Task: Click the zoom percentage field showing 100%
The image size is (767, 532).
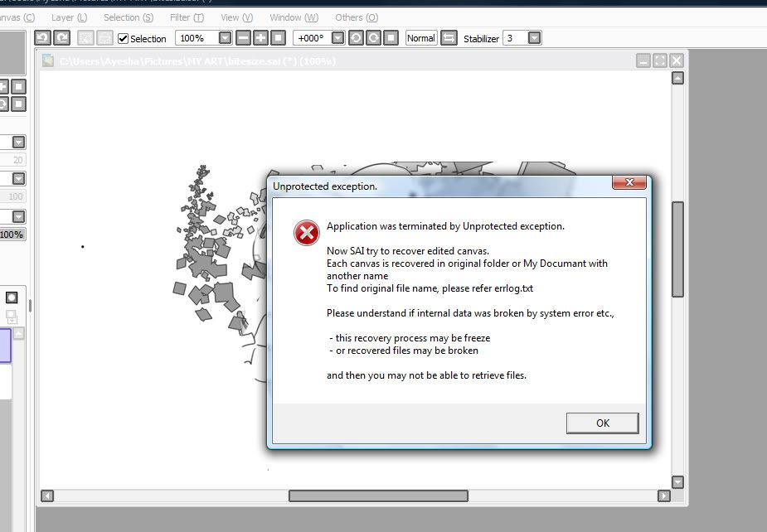Action: 197,38
